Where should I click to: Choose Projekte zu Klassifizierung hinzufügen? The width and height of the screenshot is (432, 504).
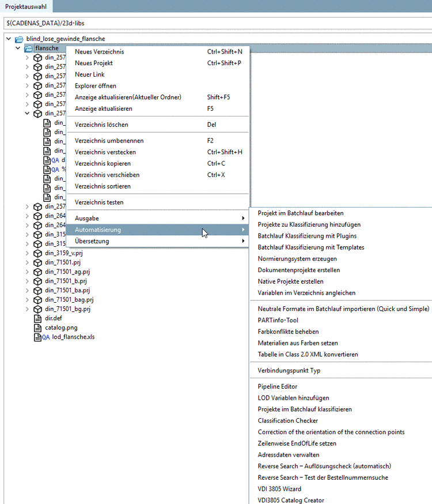pos(341,225)
